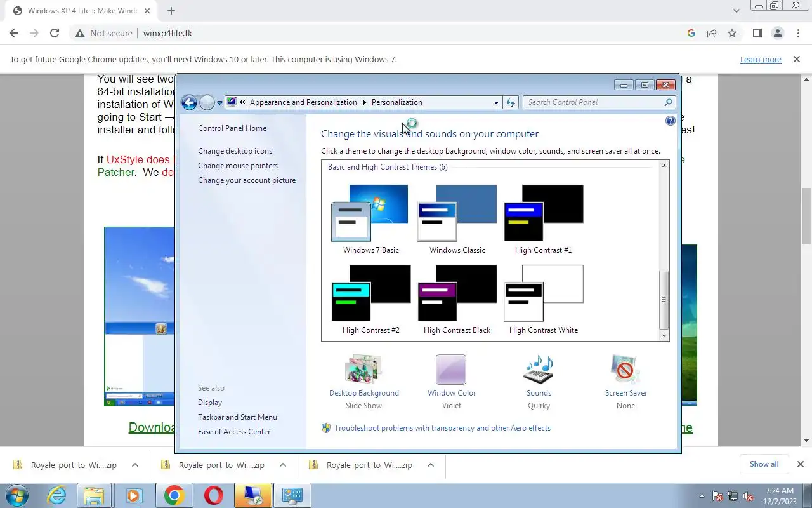The image size is (812, 508).
Task: Reload the winxp4life.tk page
Action: coord(55,33)
